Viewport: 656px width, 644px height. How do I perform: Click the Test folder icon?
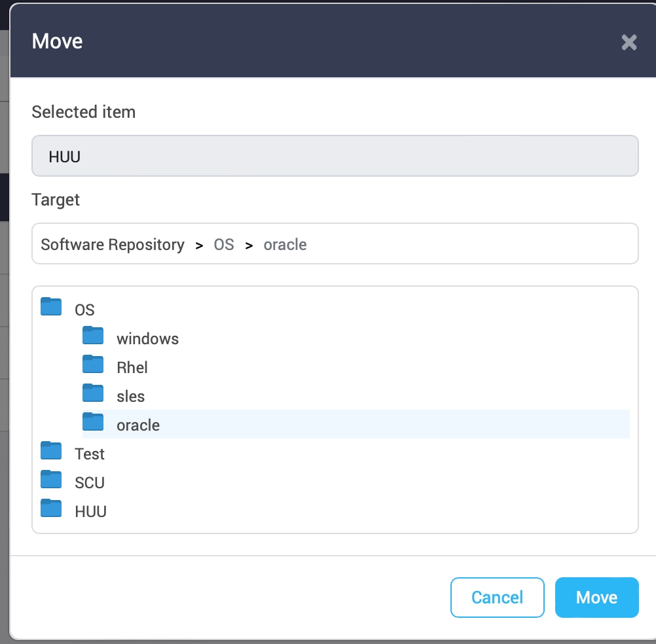(x=51, y=451)
